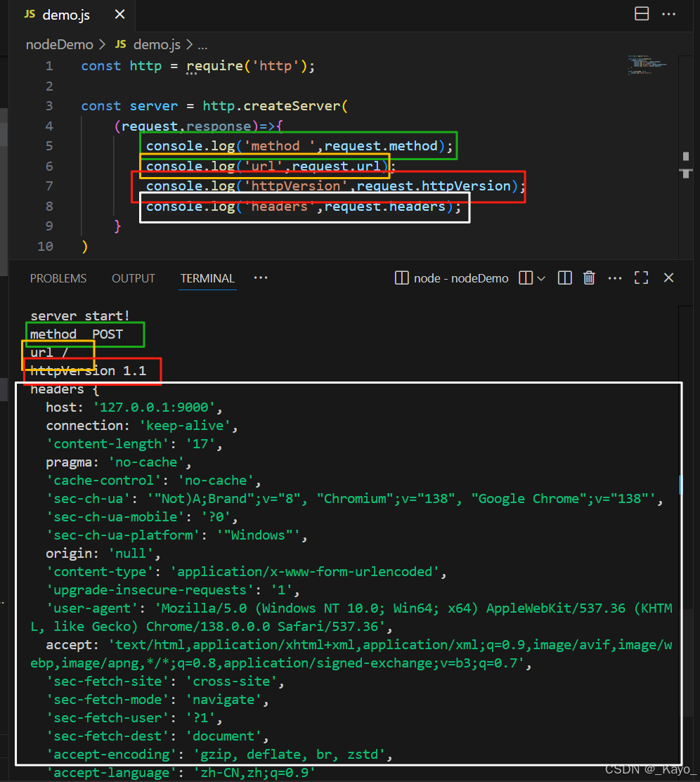The height and width of the screenshot is (782, 700).
Task: Click 'accept-language' header key
Action: point(111,773)
